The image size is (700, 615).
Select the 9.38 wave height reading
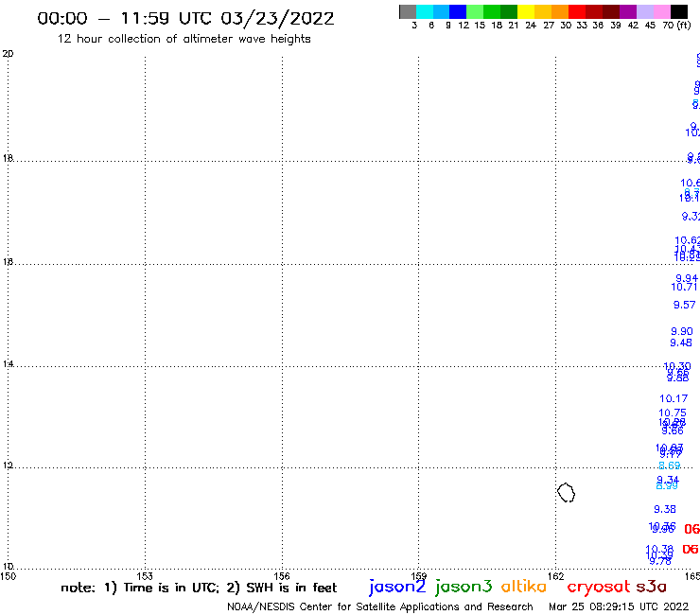(x=665, y=509)
